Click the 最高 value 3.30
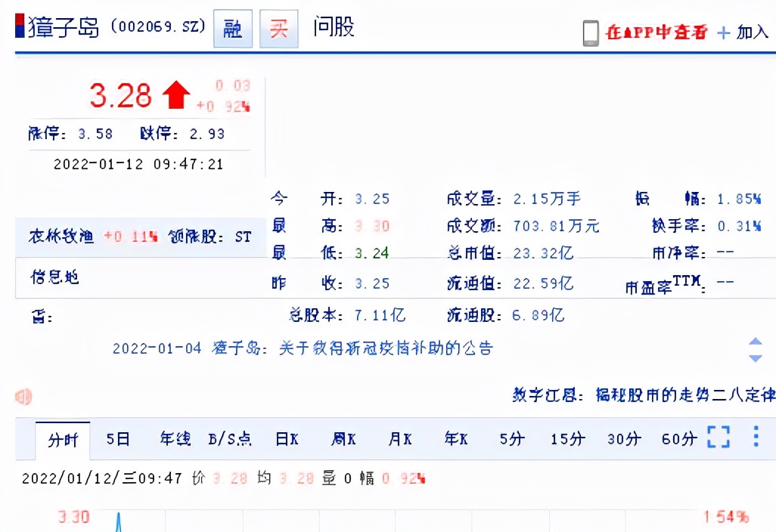This screenshot has height=532, width=776. [372, 227]
